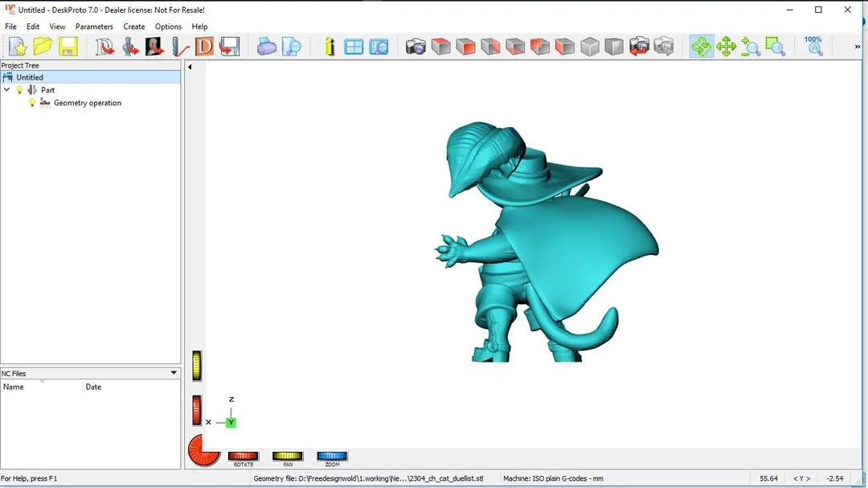The width and height of the screenshot is (868, 488).
Task: Activate the green rotate mouse tool
Action: tap(702, 47)
